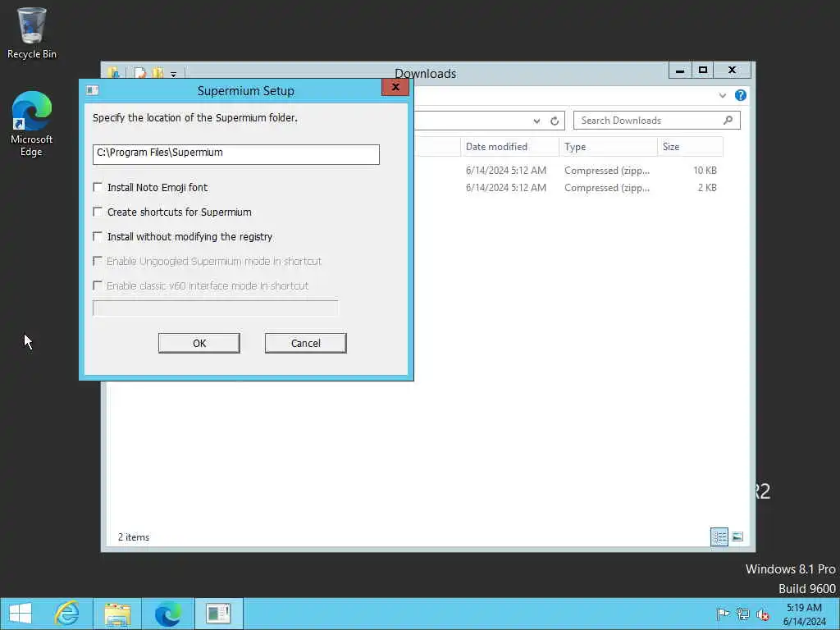Minimize the Downloads window
This screenshot has height=630, width=840.
tap(680, 71)
